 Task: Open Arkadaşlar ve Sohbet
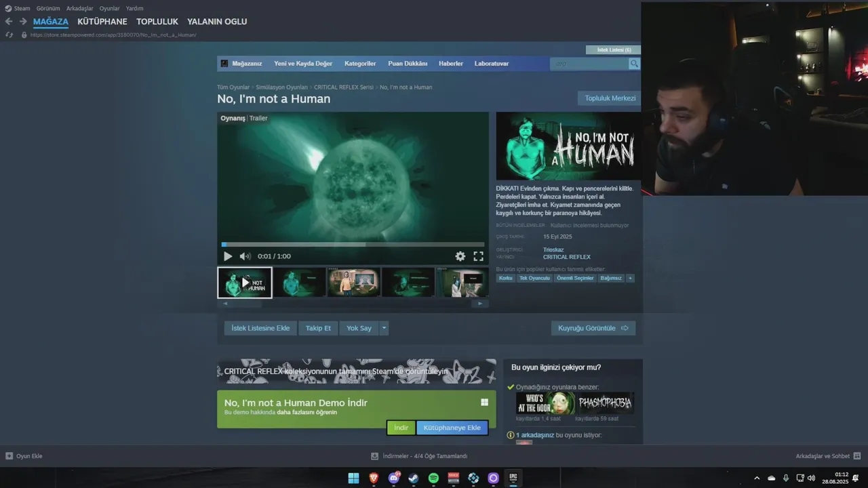point(828,456)
